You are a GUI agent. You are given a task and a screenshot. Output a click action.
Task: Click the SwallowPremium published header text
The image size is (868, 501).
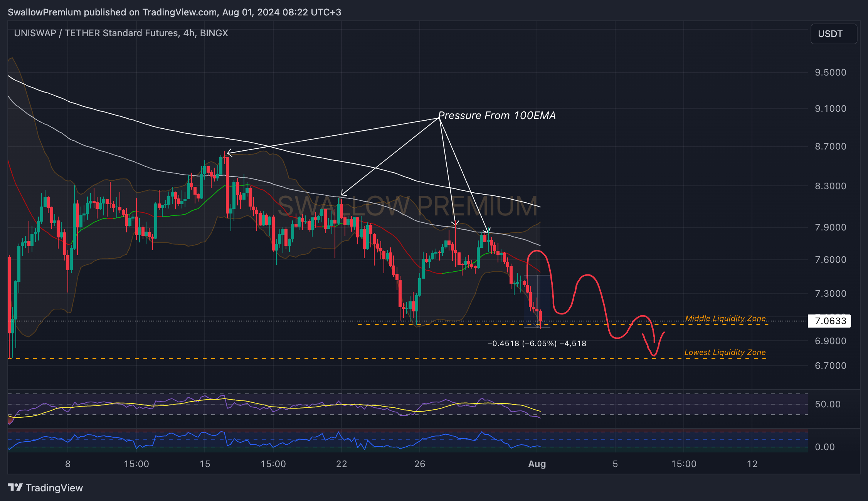174,12
